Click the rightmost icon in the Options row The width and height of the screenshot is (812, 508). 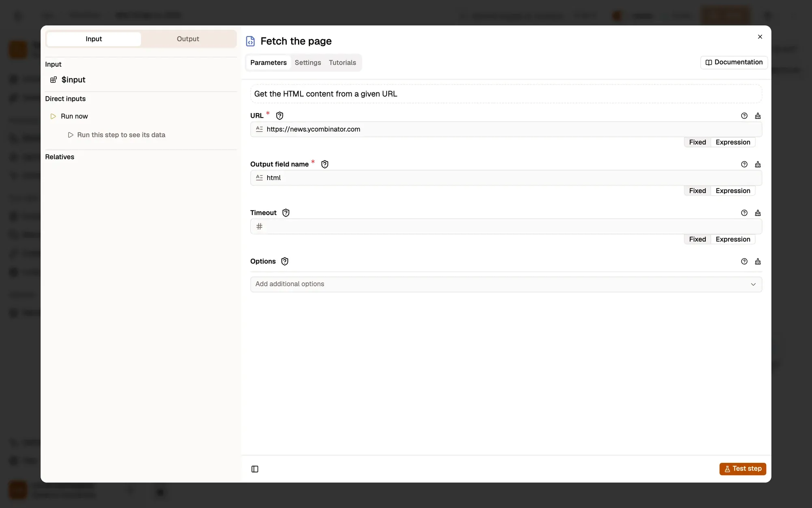pyautogui.click(x=758, y=261)
